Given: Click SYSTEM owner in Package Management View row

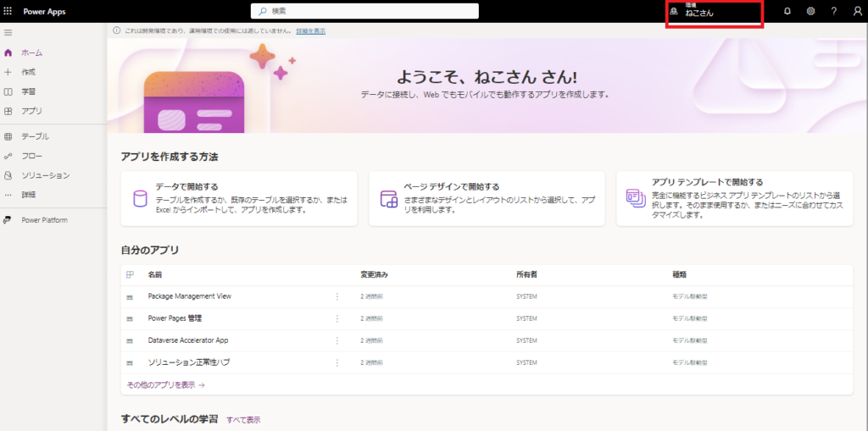Looking at the screenshot, I should (x=526, y=296).
